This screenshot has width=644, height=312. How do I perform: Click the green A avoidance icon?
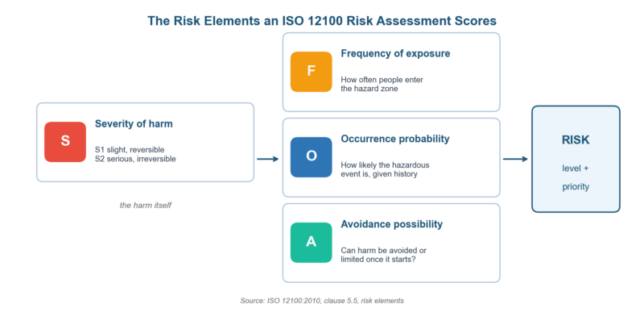click(312, 243)
